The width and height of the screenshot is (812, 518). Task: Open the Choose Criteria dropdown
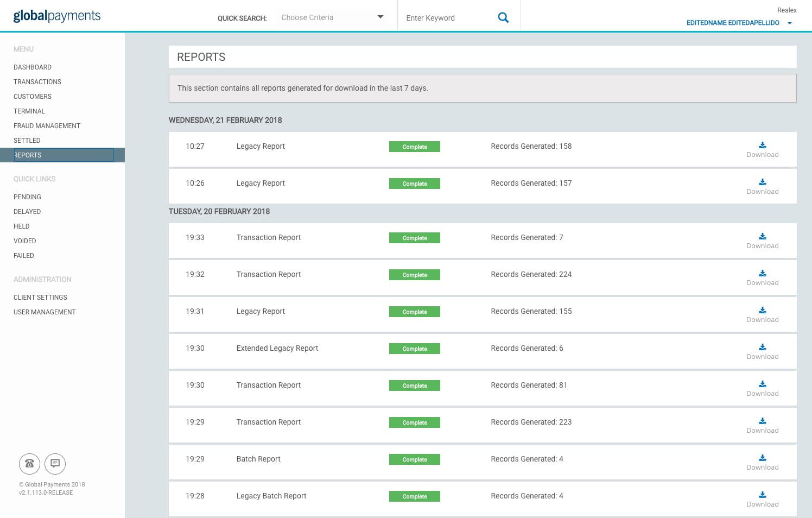click(x=332, y=17)
